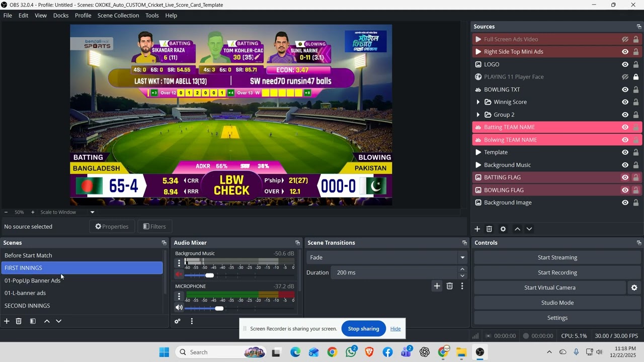
Task: Pop out the Scene Transitions dock
Action: (464, 243)
